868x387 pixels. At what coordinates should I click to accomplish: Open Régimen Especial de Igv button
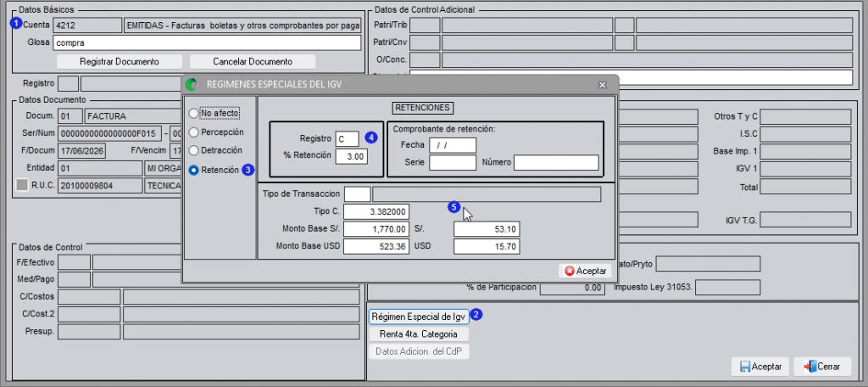(x=419, y=317)
